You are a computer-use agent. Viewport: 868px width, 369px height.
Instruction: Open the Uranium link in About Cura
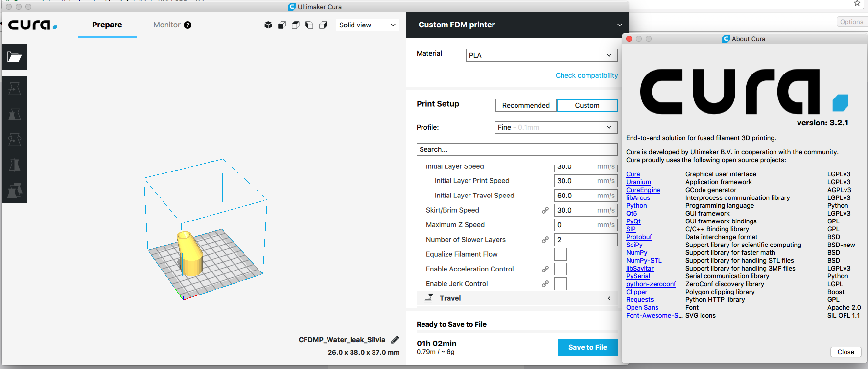click(x=638, y=182)
